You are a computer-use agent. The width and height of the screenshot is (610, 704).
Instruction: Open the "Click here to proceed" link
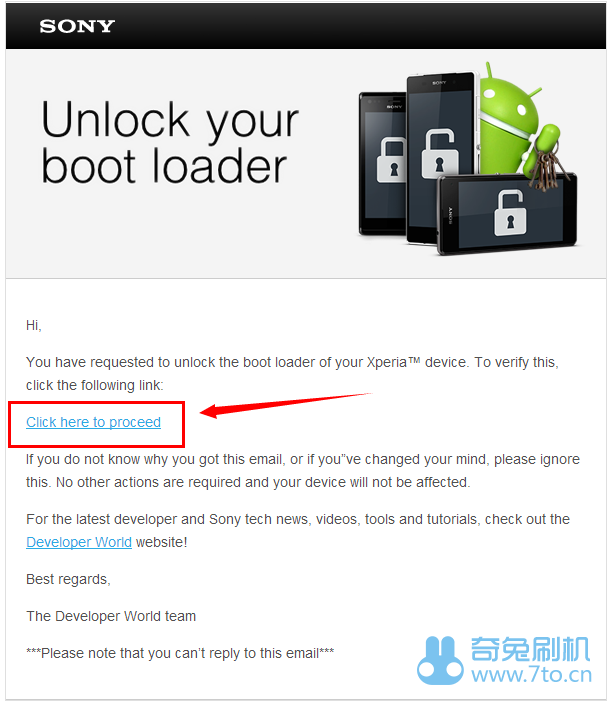[93, 422]
